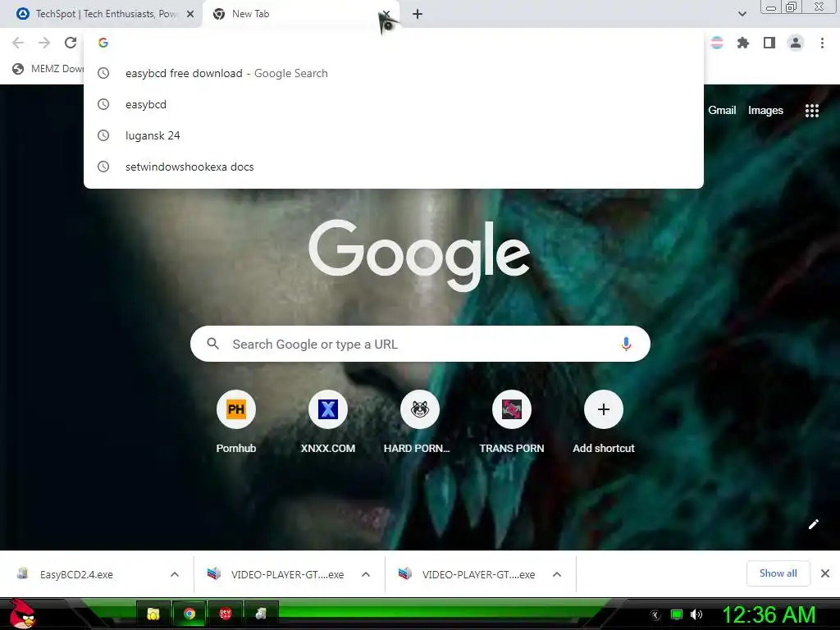
Task: Open the Extensions puzzle icon
Action: pos(742,43)
